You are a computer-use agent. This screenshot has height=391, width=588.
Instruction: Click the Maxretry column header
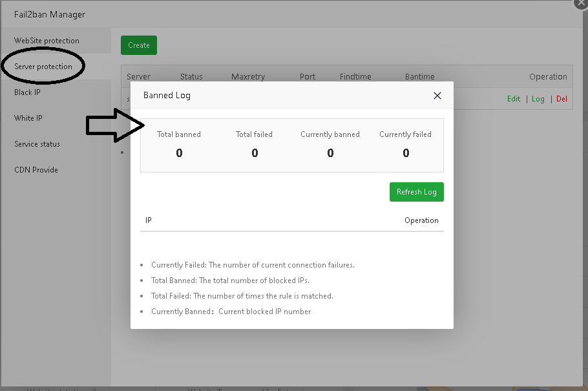tap(248, 76)
